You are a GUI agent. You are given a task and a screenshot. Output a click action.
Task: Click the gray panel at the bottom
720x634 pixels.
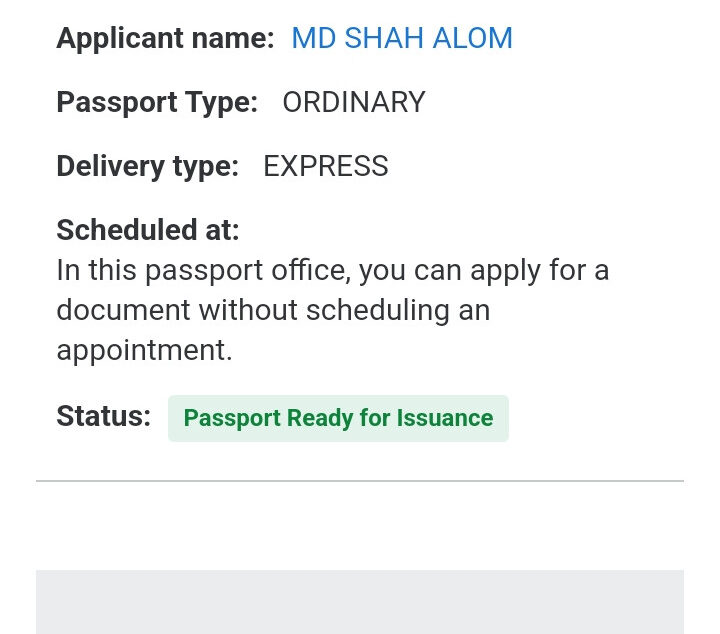point(360,602)
